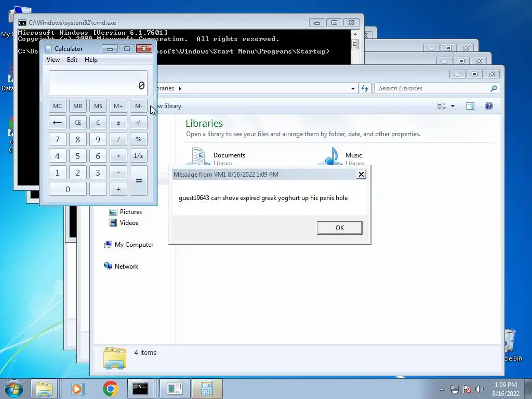Click the reciprocal 1/x key
Screen dimensions: 532x399
139,156
